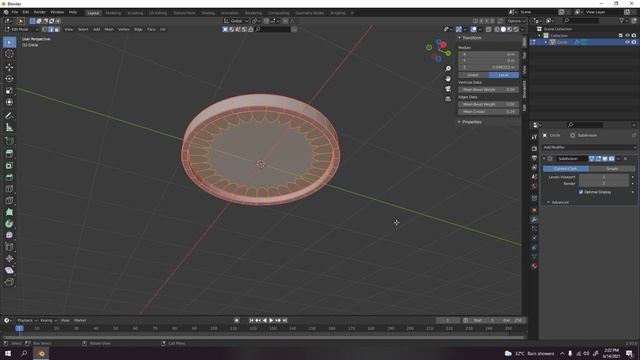Open the Render properties tab icon
Viewport: 640px width, 360px height.
point(534,149)
